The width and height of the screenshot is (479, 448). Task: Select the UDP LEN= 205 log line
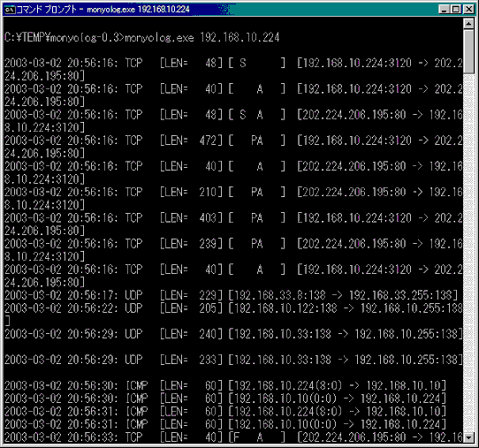[x=233, y=315]
